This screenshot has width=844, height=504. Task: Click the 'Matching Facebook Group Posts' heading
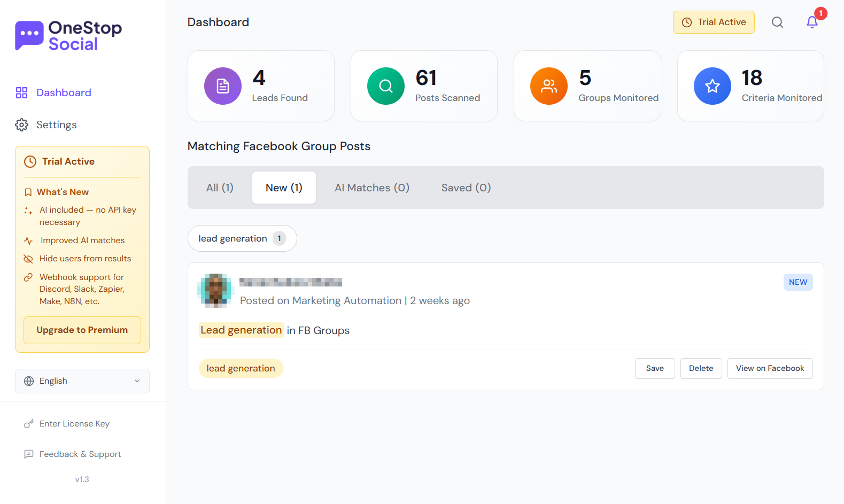coord(279,146)
